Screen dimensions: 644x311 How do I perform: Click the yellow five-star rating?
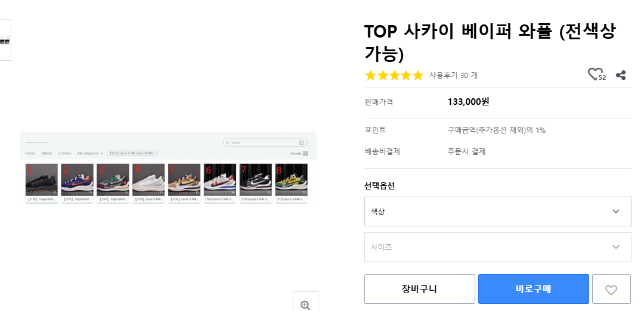click(394, 75)
